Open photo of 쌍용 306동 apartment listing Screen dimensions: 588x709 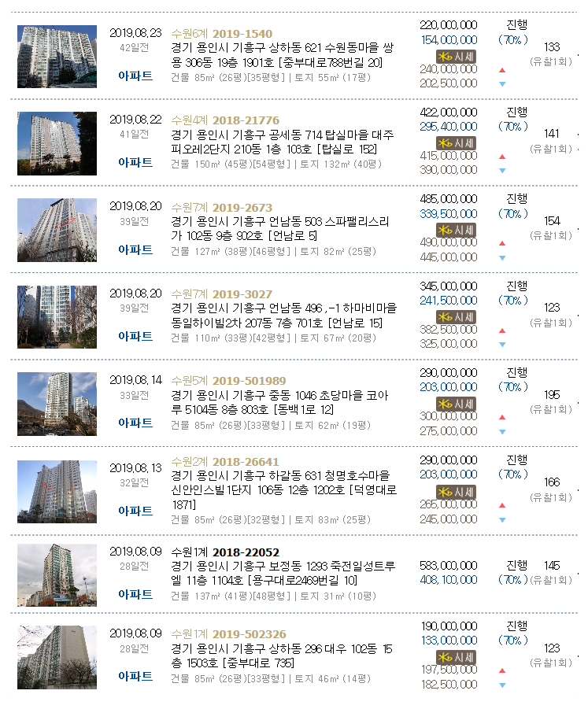tap(57, 57)
